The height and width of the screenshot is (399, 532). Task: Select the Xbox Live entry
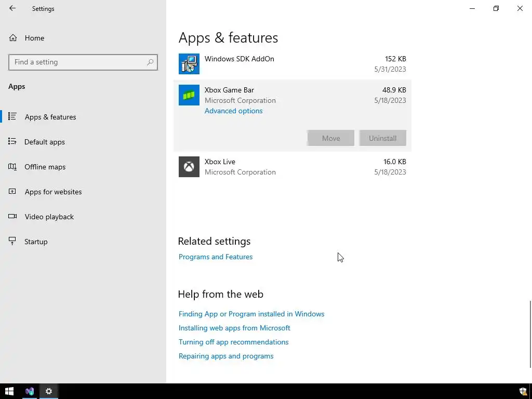coord(292,167)
